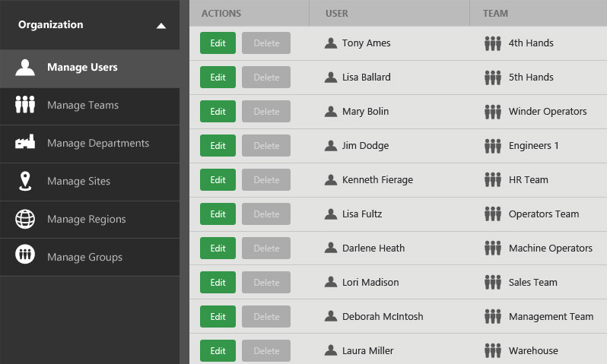Click the team icon next to HR Team
Image resolution: width=607 pixels, height=364 pixels.
coord(493,180)
